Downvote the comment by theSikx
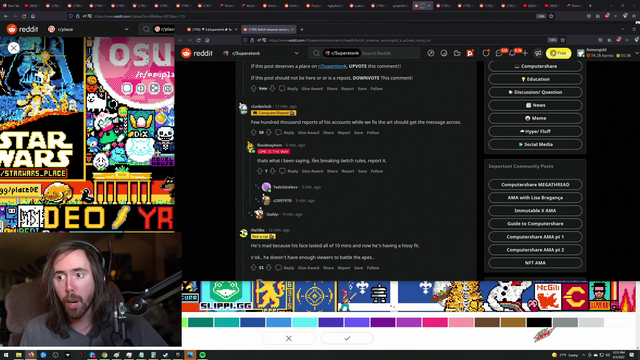640x360 pixels. [269, 268]
